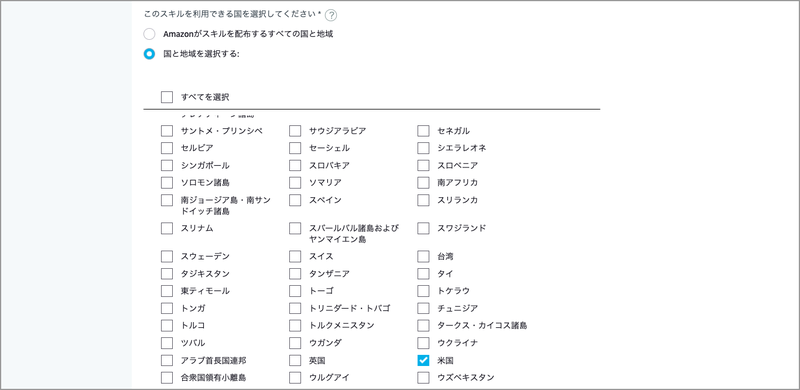Check the 南アフリカ checkbox
Screen dimensions: 800x390
423,182
